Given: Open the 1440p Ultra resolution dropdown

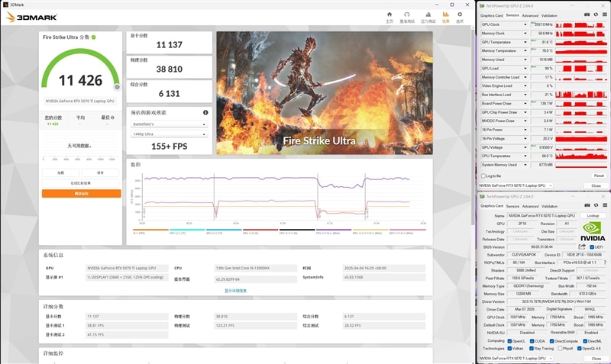Looking at the screenshot, I should point(168,134).
